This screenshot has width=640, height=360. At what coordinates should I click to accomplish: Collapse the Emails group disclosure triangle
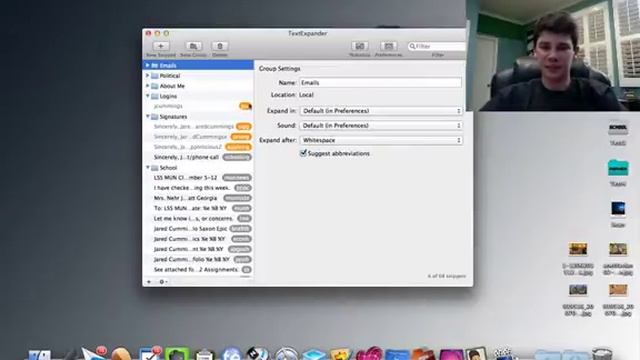(x=148, y=65)
